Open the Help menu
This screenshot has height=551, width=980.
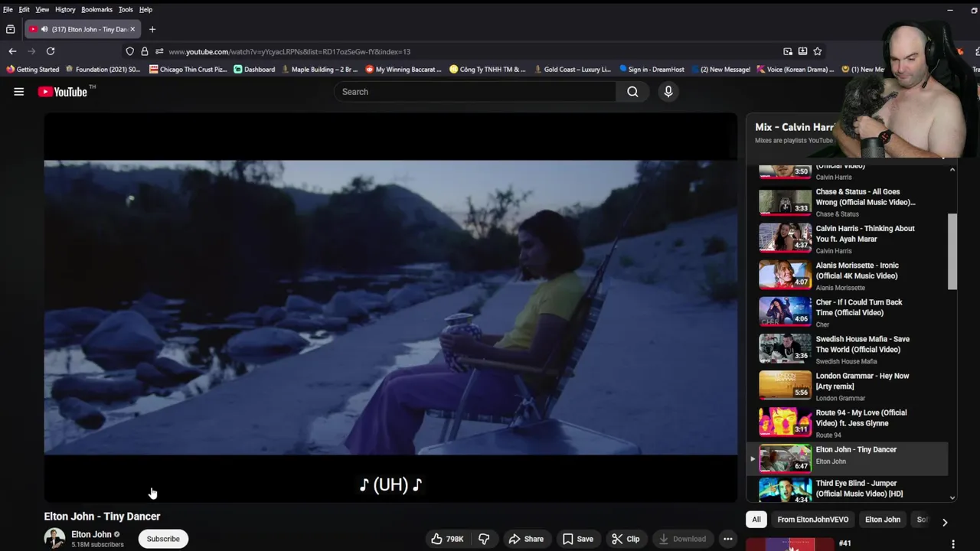click(145, 9)
